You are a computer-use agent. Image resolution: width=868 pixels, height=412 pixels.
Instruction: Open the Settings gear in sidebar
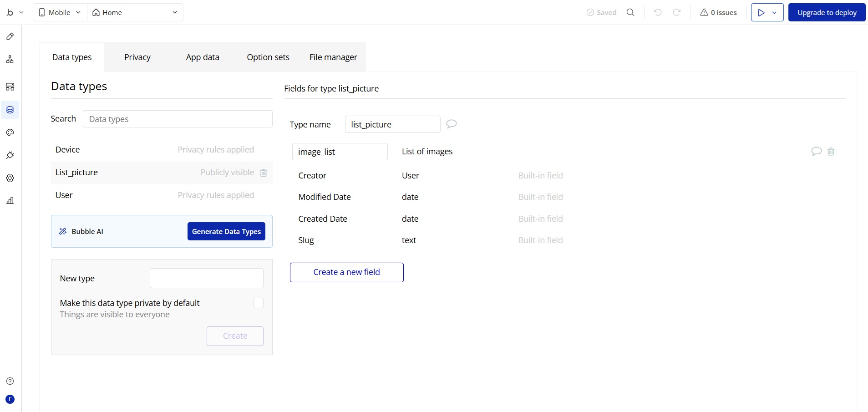coord(10,178)
